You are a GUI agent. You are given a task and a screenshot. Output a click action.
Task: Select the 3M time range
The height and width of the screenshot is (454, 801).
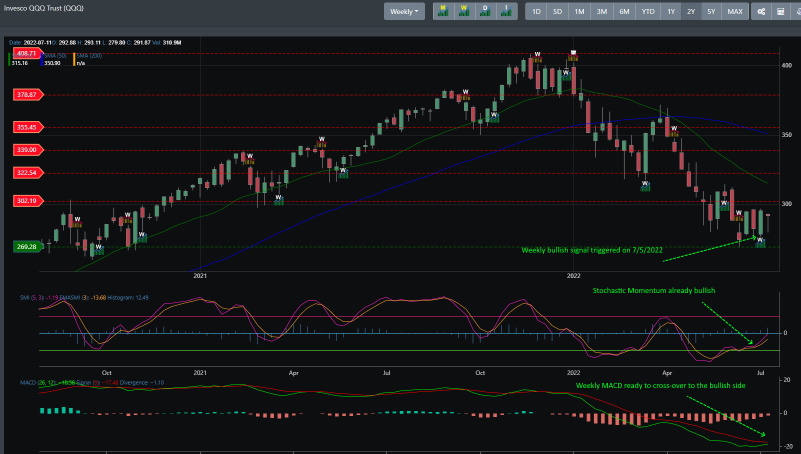(x=602, y=11)
